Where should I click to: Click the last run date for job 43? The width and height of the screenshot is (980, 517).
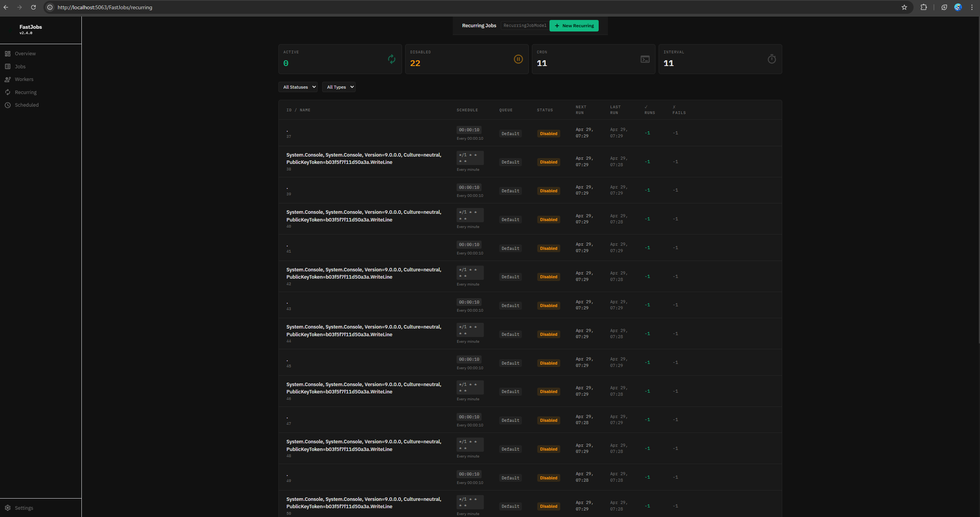pos(619,305)
